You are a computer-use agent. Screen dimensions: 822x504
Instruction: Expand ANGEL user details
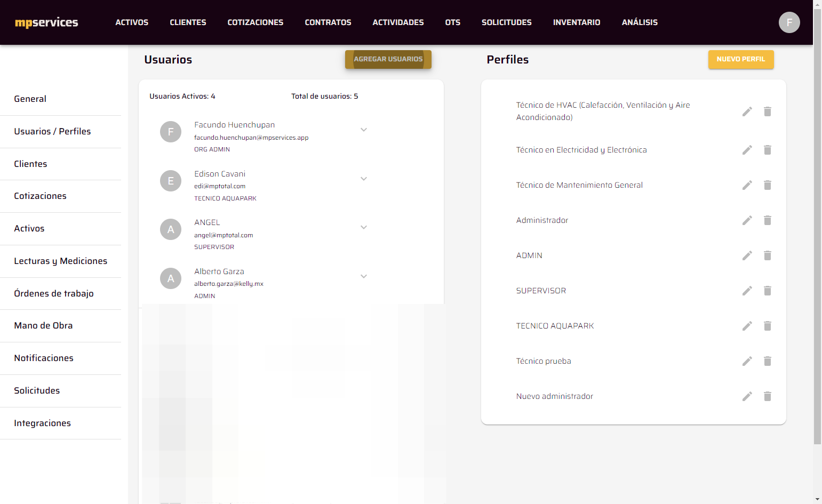click(x=364, y=227)
